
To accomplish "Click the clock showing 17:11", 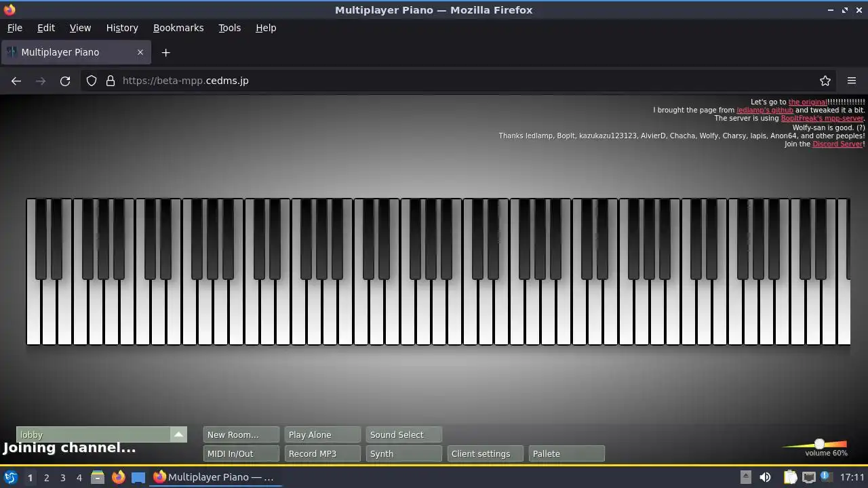I will 852,477.
